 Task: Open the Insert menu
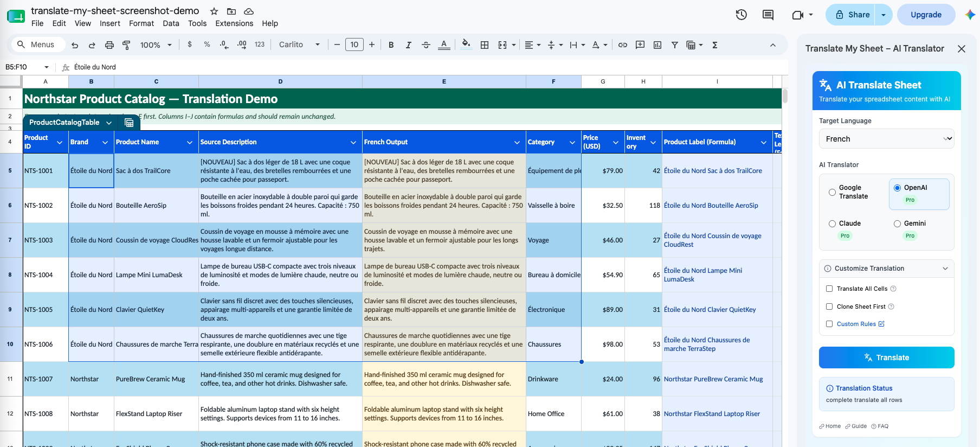coord(110,23)
